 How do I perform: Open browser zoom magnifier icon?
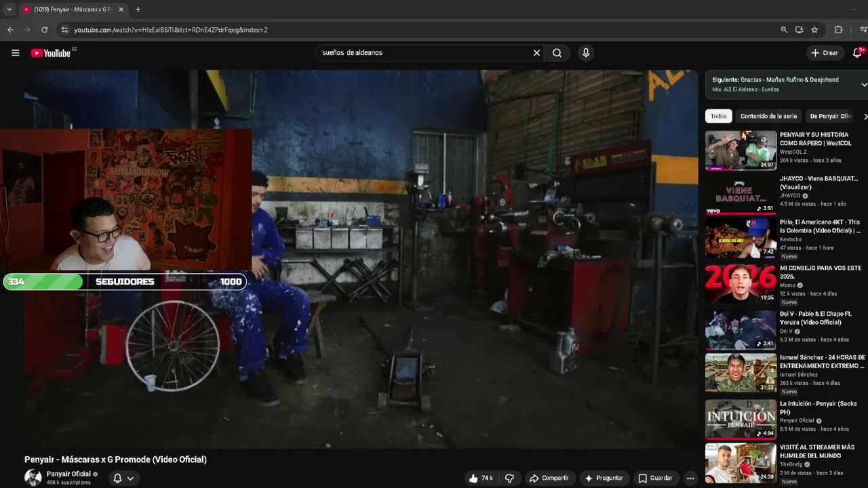click(784, 30)
